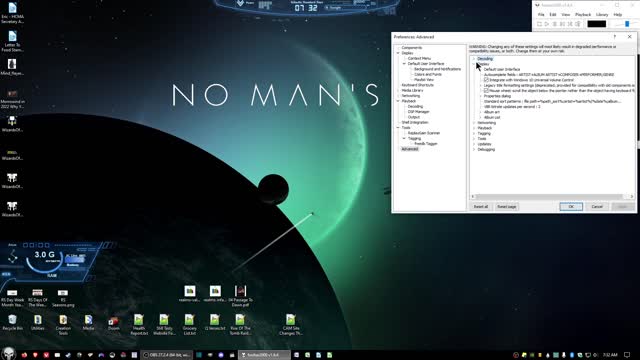Image resolution: width=640 pixels, height=360 pixels.
Task: Select the Media folder desktop icon
Action: [88, 322]
